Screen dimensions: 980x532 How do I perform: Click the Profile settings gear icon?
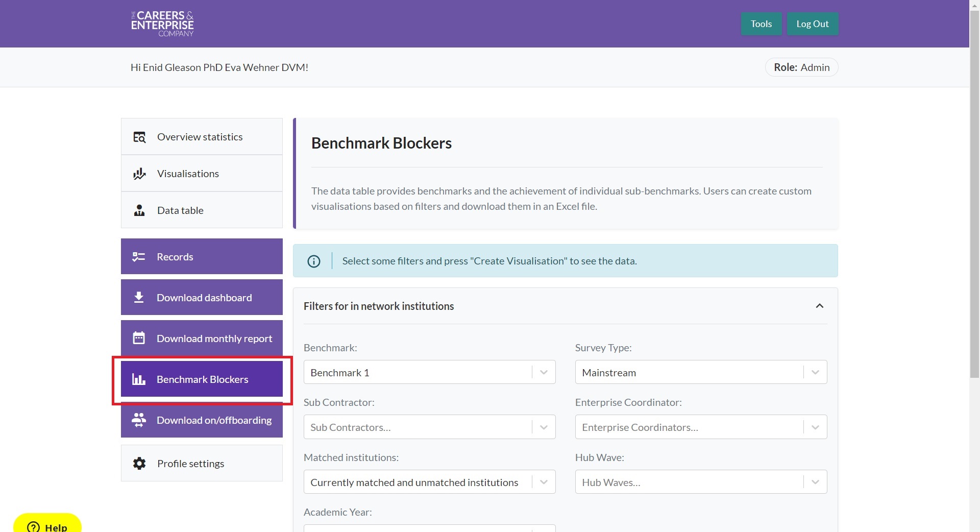(x=139, y=464)
